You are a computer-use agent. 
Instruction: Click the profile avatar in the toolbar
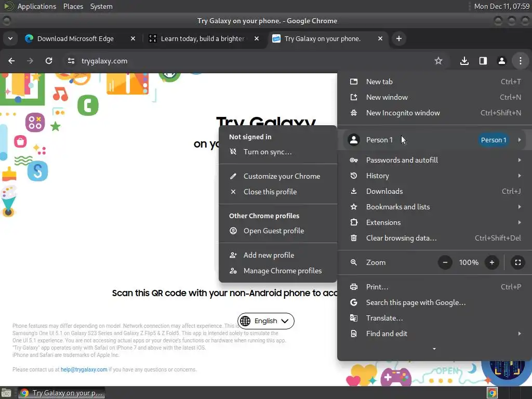click(501, 61)
